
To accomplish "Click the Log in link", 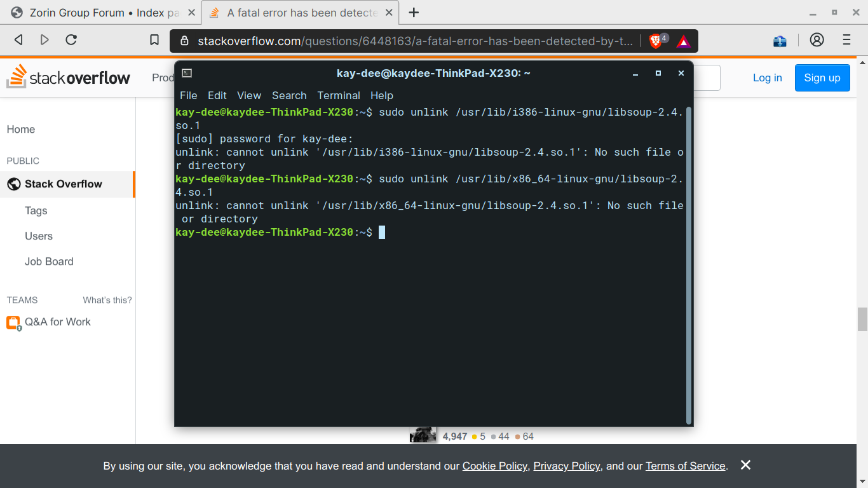I will [767, 78].
